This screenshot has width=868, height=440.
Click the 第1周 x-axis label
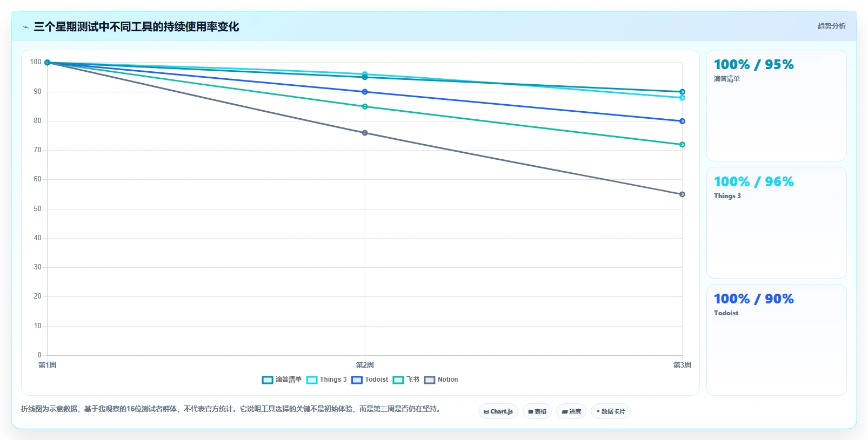(x=47, y=365)
